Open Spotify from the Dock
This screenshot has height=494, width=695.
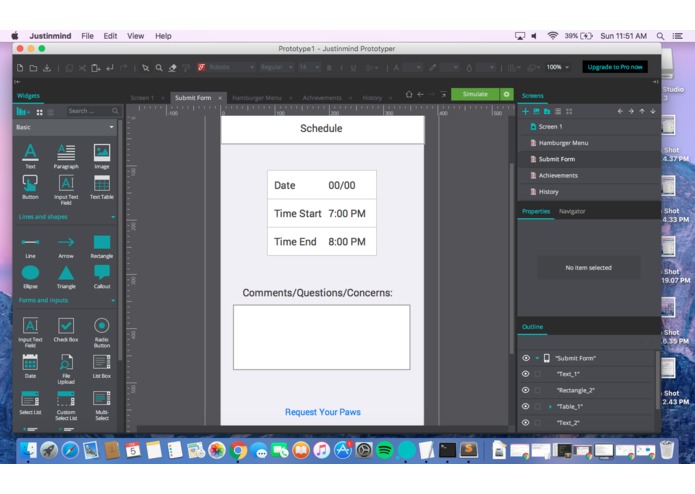385,450
